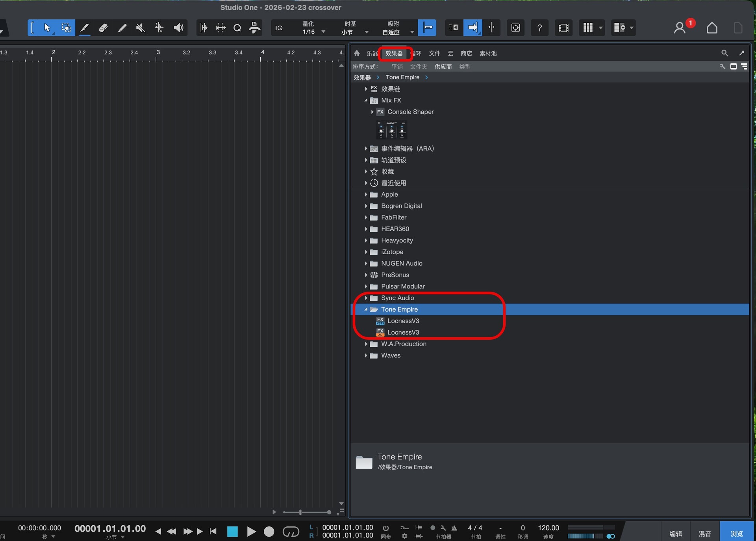
Task: Select the Mute tool
Action: (x=141, y=28)
